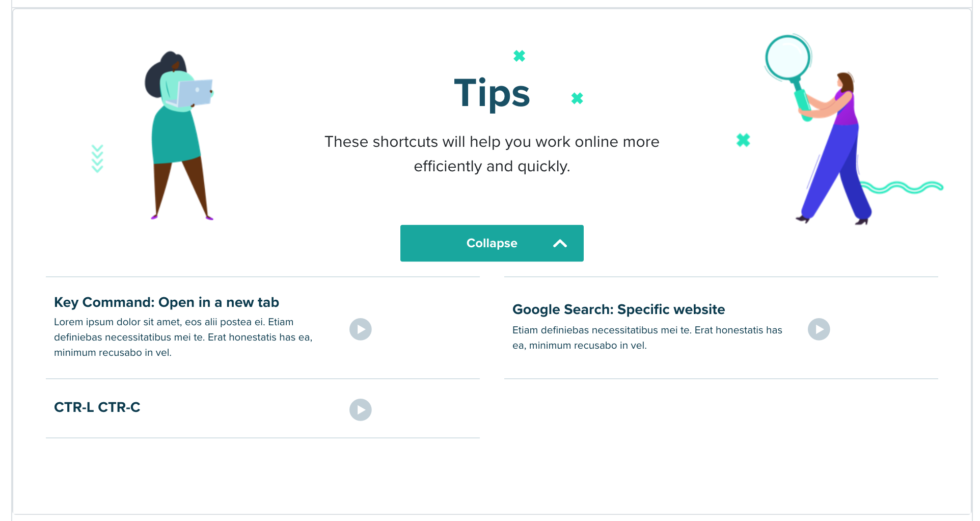
Task: Click the magnifying glass illustration
Action: tap(789, 76)
